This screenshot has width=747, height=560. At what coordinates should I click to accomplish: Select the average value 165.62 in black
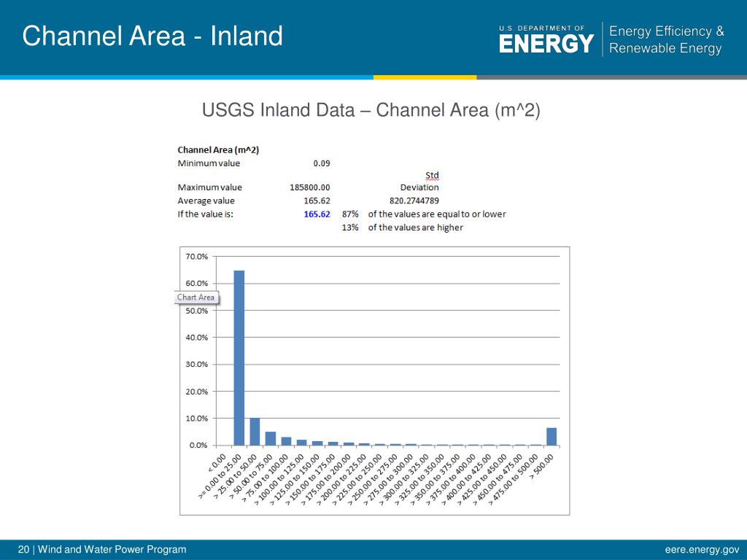[317, 201]
